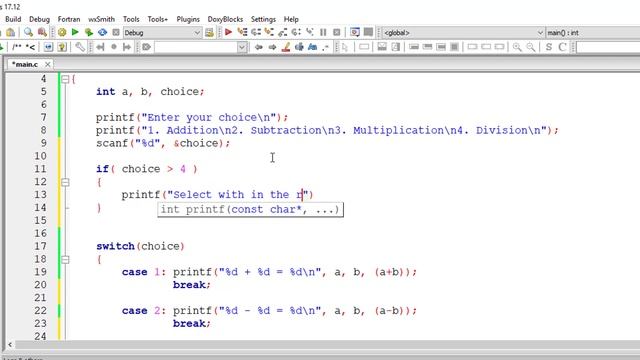Click the word switch on line 17
Image resolution: width=640 pixels, height=360 pixels.
(116, 246)
